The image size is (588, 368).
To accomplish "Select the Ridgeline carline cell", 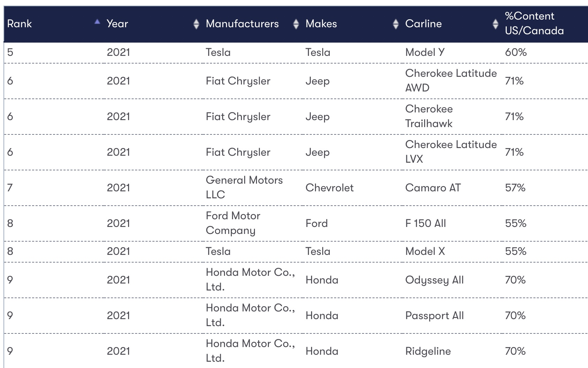I will pyautogui.click(x=428, y=351).
